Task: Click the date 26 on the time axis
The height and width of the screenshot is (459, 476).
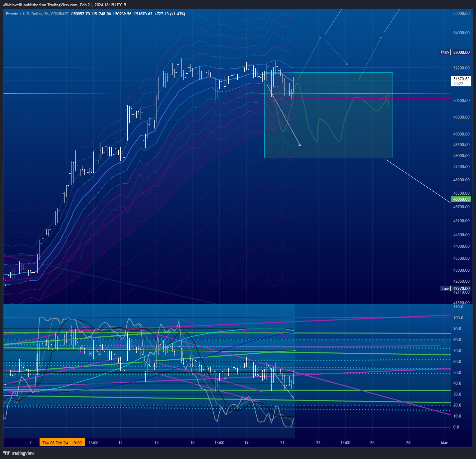Action: (372, 443)
